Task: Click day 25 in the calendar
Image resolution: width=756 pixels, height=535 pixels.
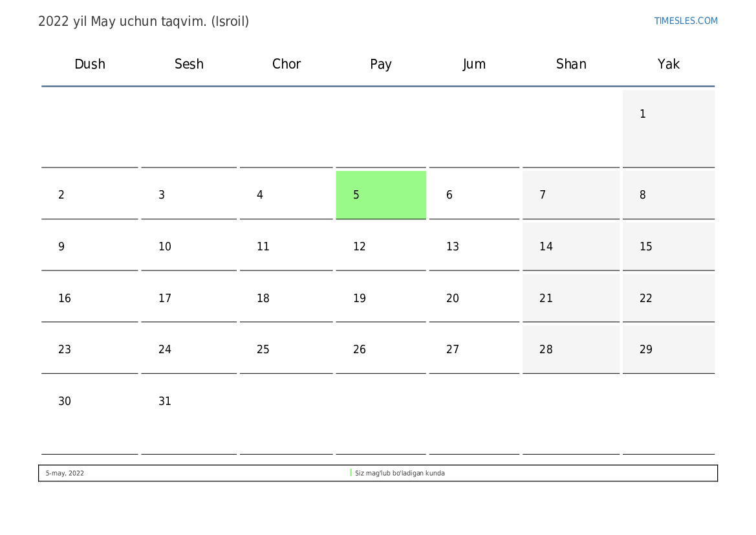Action: pyautogui.click(x=286, y=349)
